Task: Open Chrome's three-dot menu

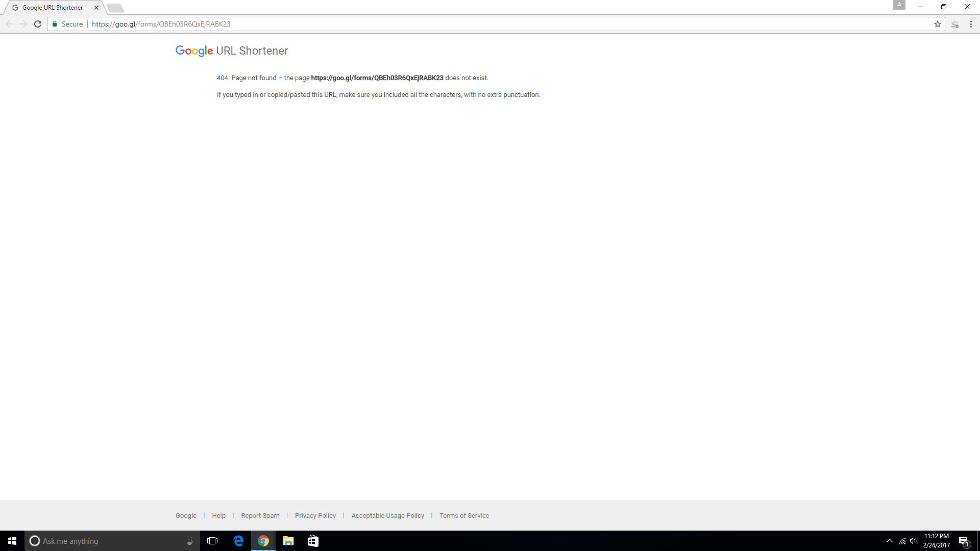Action: [971, 24]
